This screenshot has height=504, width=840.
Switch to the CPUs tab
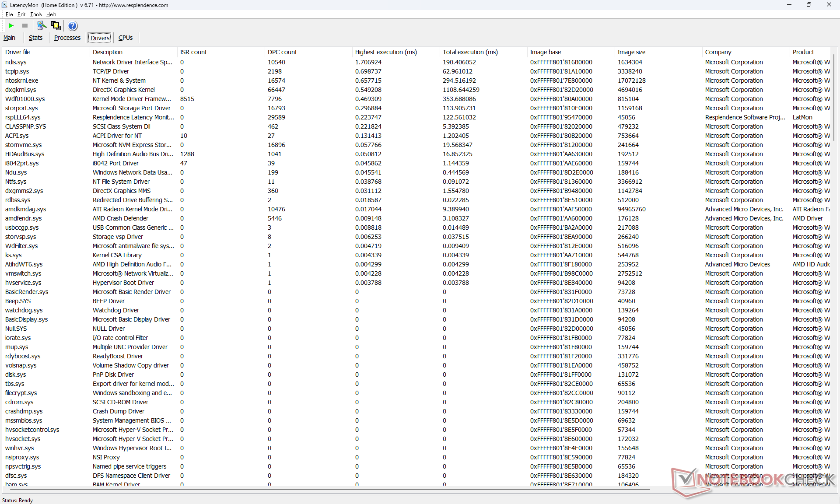point(125,38)
